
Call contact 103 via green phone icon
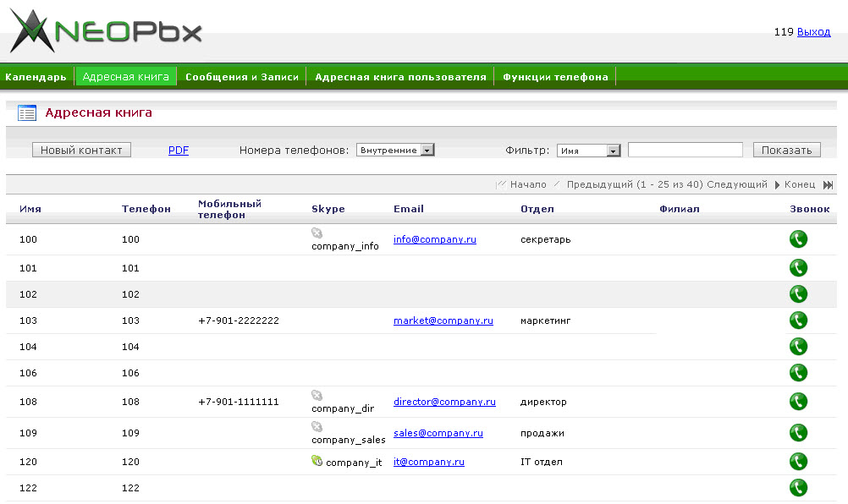798,320
